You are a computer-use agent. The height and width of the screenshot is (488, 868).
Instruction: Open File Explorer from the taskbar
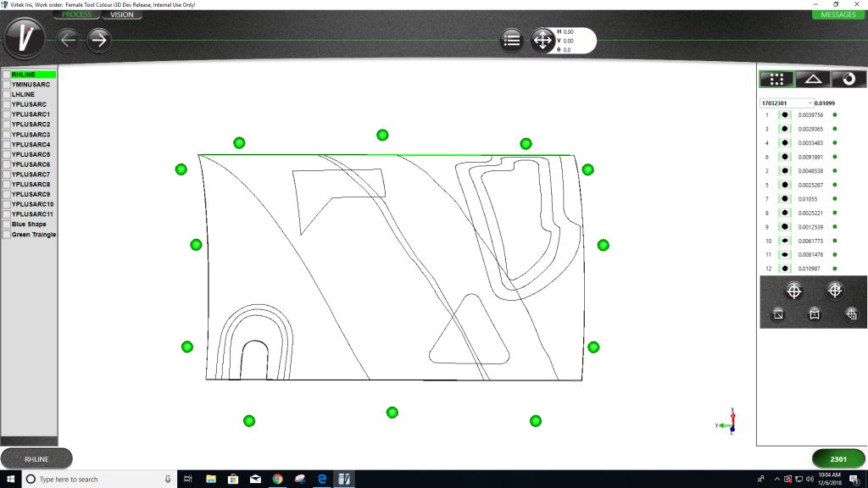(211, 480)
